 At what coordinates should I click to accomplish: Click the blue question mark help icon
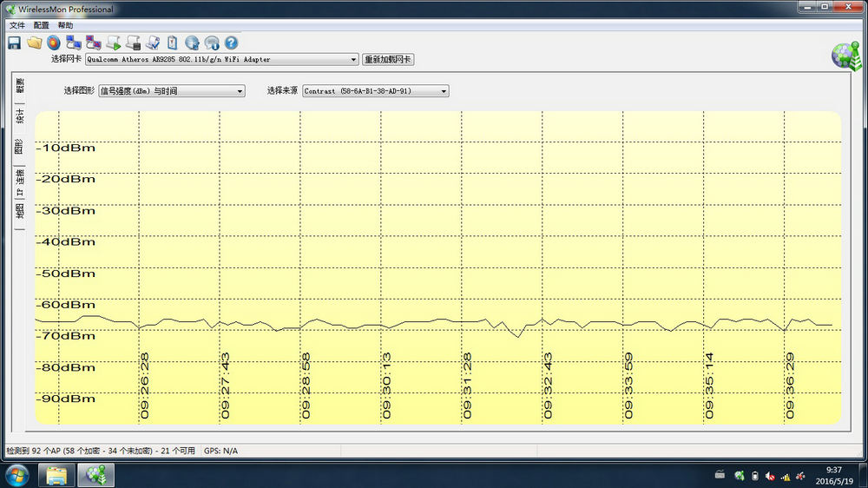tap(231, 43)
